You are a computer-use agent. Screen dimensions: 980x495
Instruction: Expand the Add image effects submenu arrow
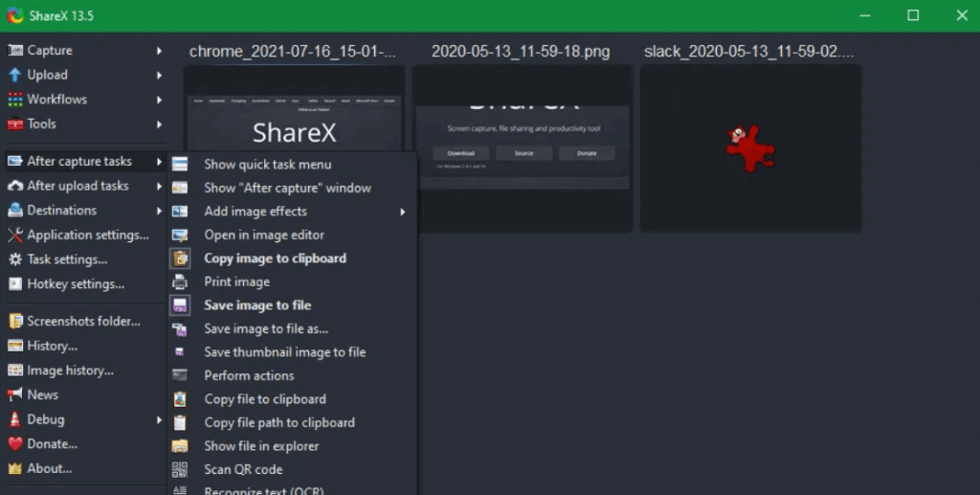pyautogui.click(x=403, y=212)
